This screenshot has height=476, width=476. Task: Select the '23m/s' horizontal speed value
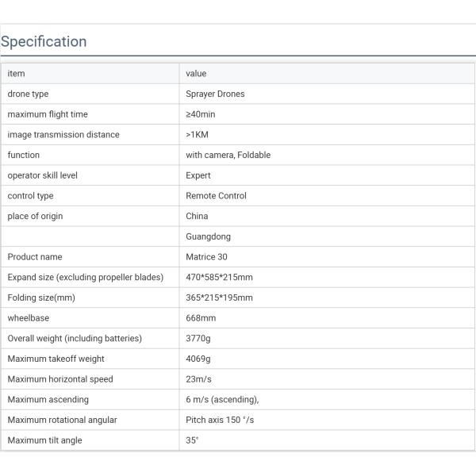coord(198,379)
